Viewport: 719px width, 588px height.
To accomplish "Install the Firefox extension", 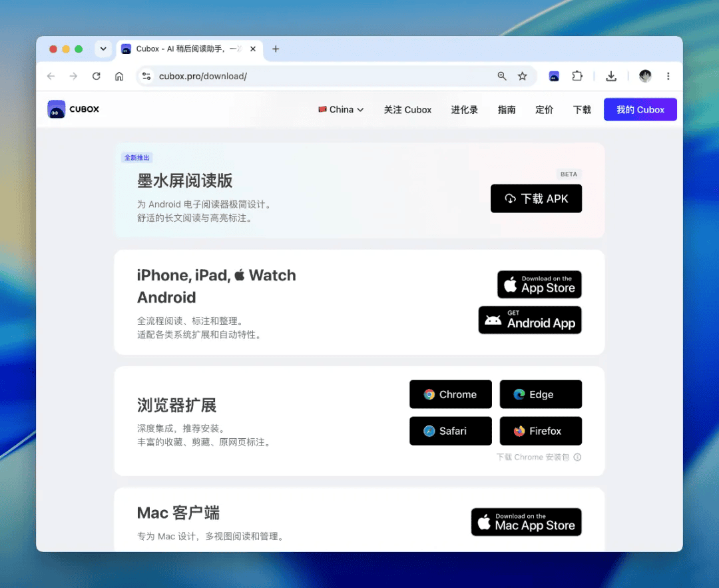I will tap(541, 431).
